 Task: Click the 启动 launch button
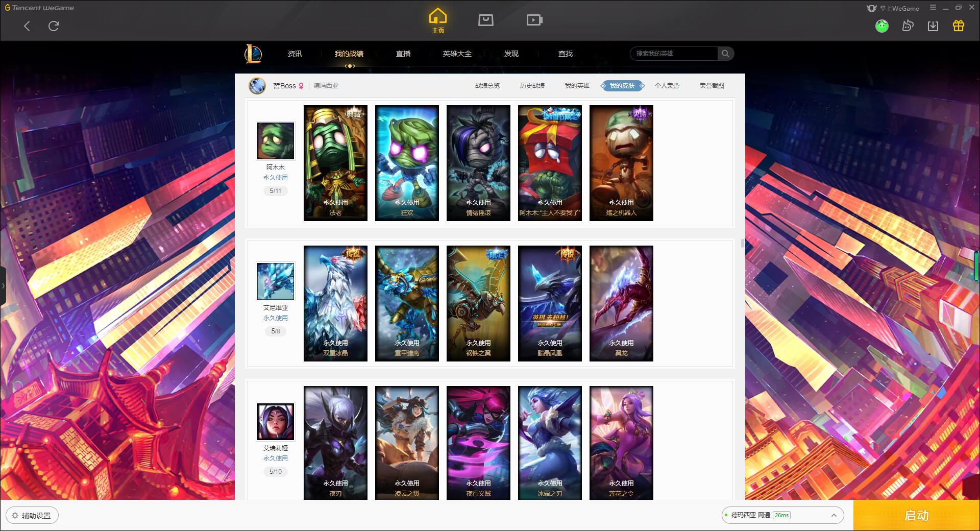click(x=917, y=515)
